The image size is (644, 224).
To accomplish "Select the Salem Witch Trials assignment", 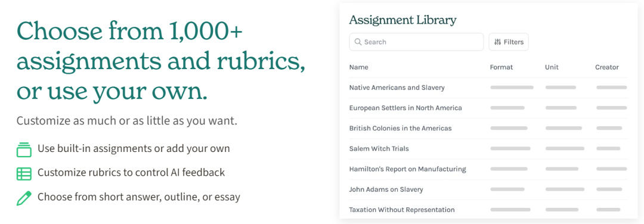I will pyautogui.click(x=379, y=148).
